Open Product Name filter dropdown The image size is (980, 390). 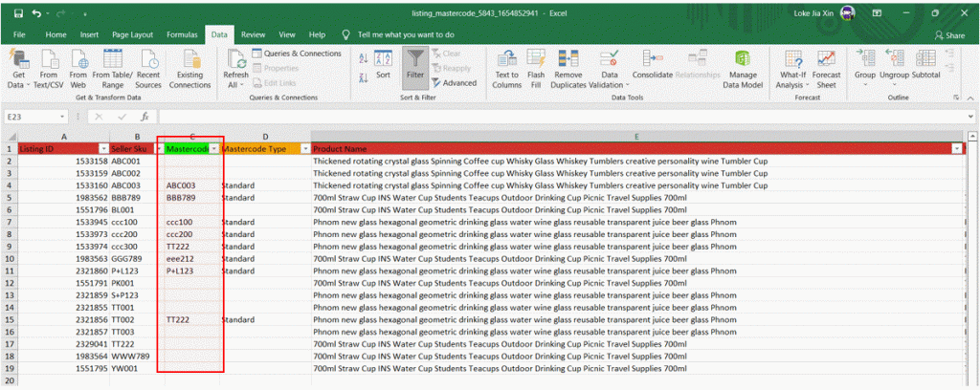(957, 149)
